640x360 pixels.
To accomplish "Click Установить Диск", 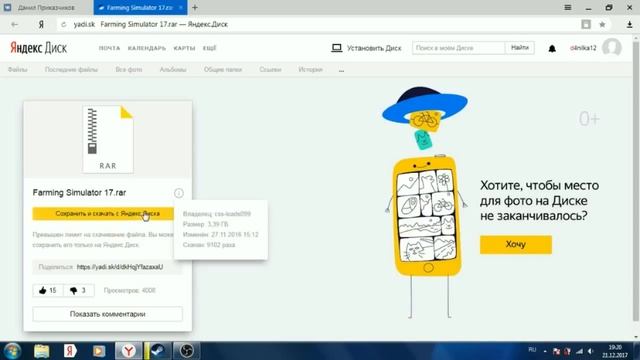I will (366, 48).
